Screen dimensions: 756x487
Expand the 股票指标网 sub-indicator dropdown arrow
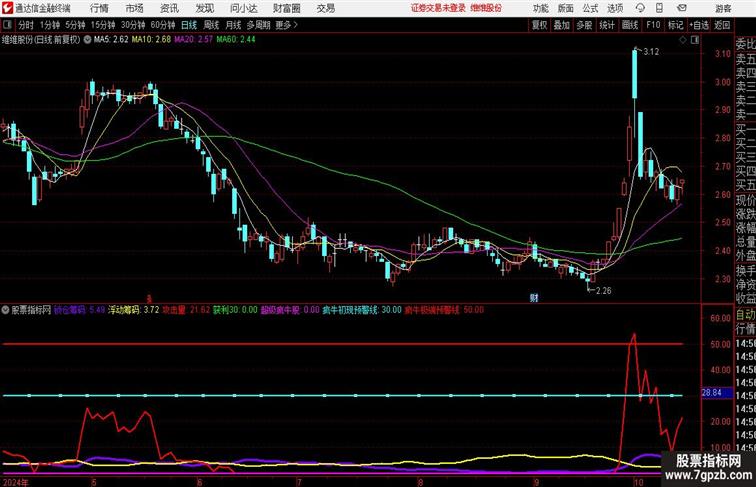tap(5, 310)
